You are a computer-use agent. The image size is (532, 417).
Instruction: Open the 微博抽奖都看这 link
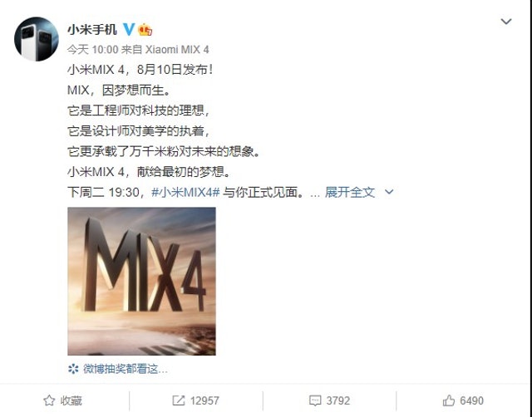pyautogui.click(x=126, y=369)
